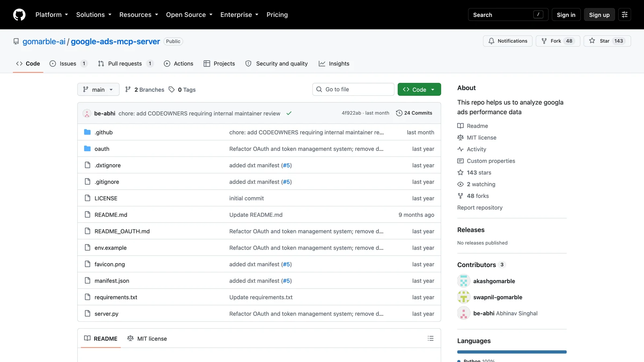
Task: Switch to the Issues tab
Action: tap(68, 64)
